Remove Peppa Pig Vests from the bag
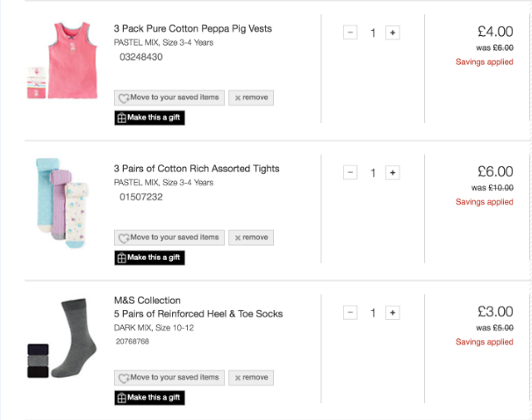Viewport: 532px width, 420px height. (251, 98)
